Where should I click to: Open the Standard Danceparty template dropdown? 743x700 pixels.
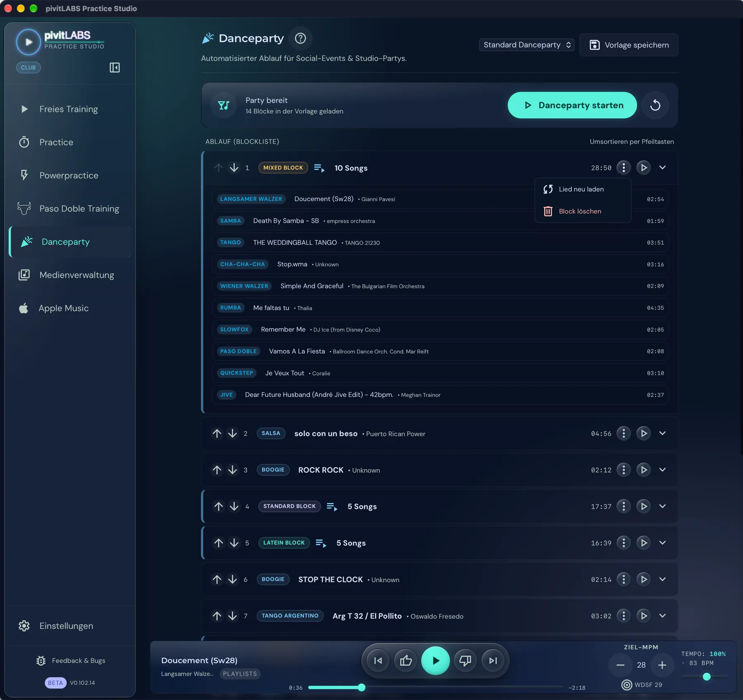(x=526, y=45)
